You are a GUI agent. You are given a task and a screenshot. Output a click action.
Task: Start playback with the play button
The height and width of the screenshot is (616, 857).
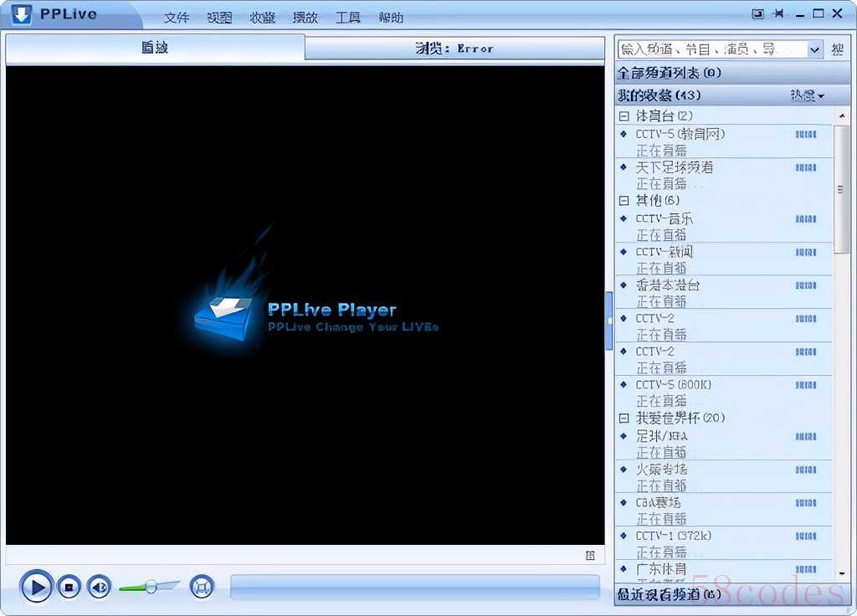(x=37, y=587)
